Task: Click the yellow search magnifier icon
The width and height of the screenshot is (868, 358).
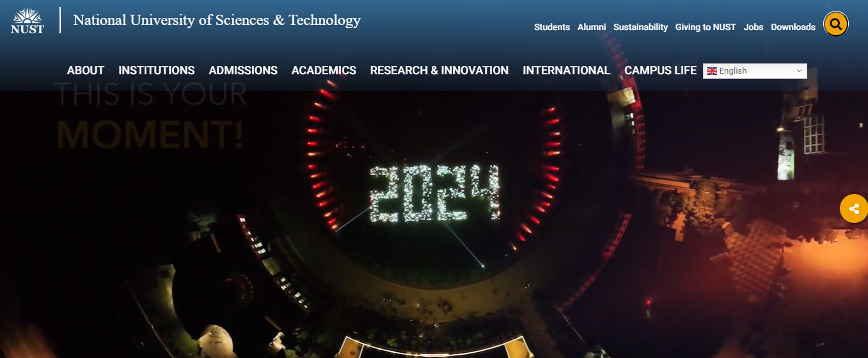Action: click(x=835, y=24)
